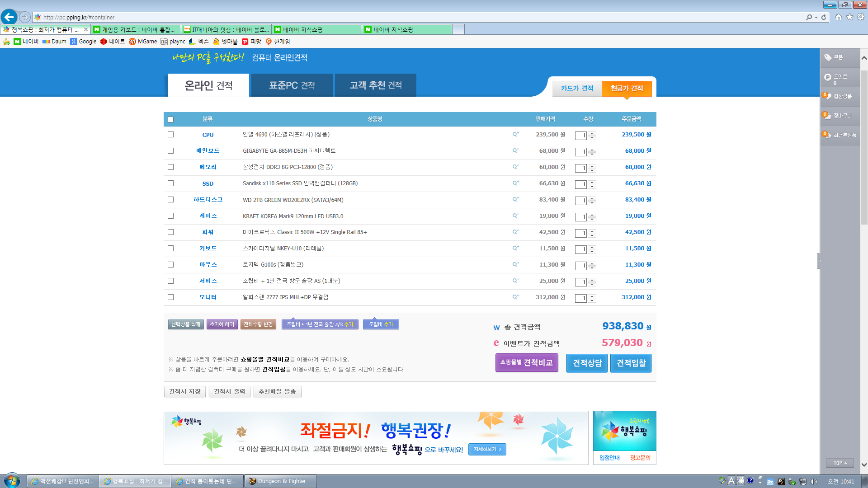Image resolution: width=868 pixels, height=488 pixels.
Task: Click the browser back arrow button
Action: 9,17
